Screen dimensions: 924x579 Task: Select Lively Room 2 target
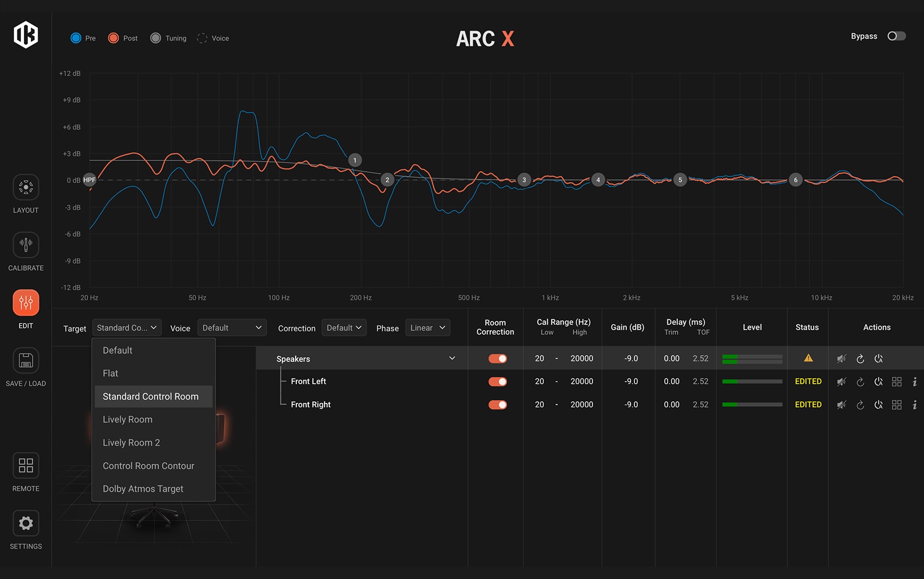[x=132, y=443]
